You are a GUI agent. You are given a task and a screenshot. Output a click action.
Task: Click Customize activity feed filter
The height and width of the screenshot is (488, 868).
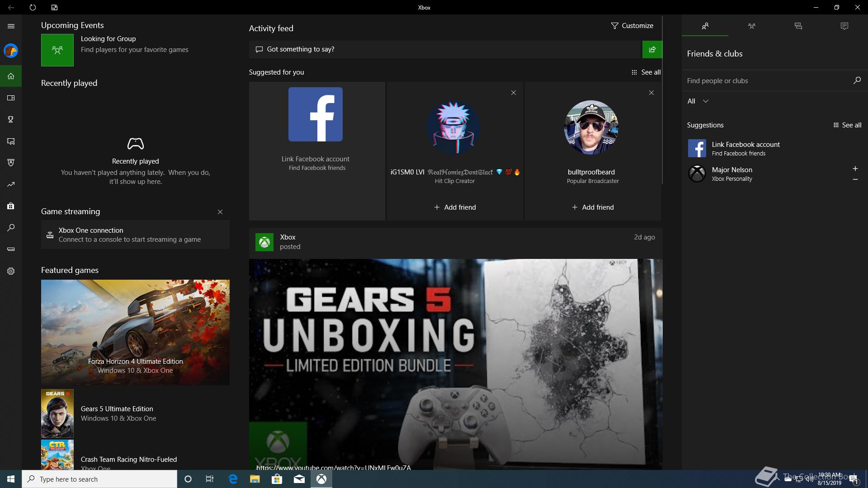click(x=632, y=26)
